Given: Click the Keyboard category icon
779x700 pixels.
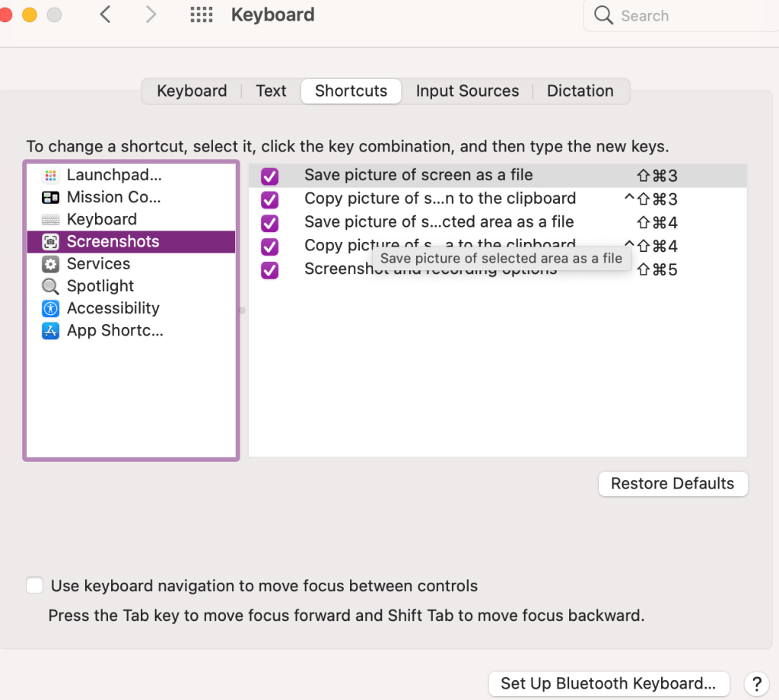Looking at the screenshot, I should click(50, 220).
